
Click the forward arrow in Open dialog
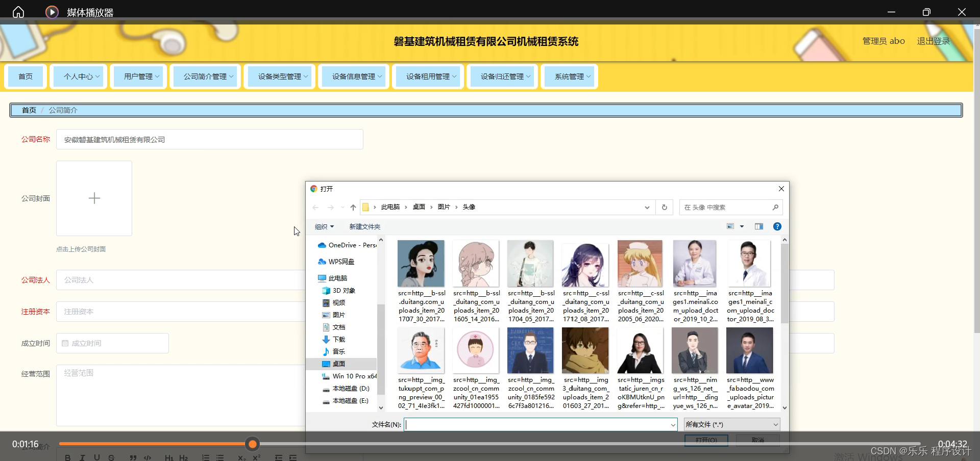(330, 207)
